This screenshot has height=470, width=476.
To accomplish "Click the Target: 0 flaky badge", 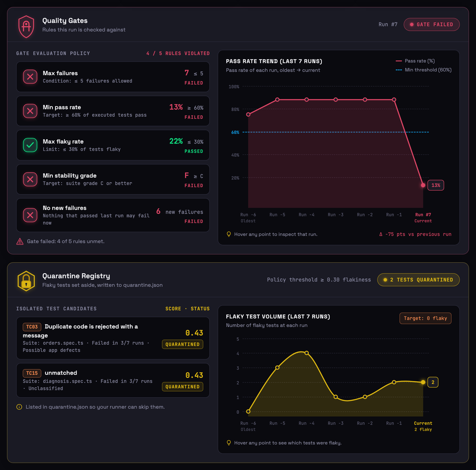I will point(425,318).
